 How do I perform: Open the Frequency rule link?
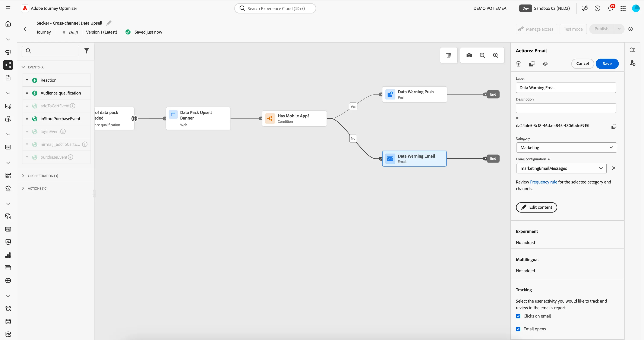point(543,182)
